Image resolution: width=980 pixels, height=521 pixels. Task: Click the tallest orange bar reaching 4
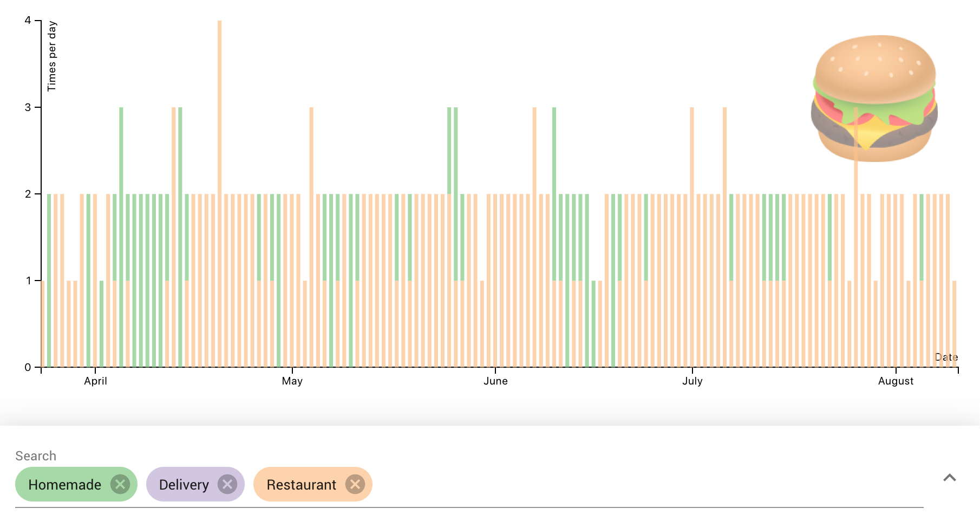click(219, 162)
